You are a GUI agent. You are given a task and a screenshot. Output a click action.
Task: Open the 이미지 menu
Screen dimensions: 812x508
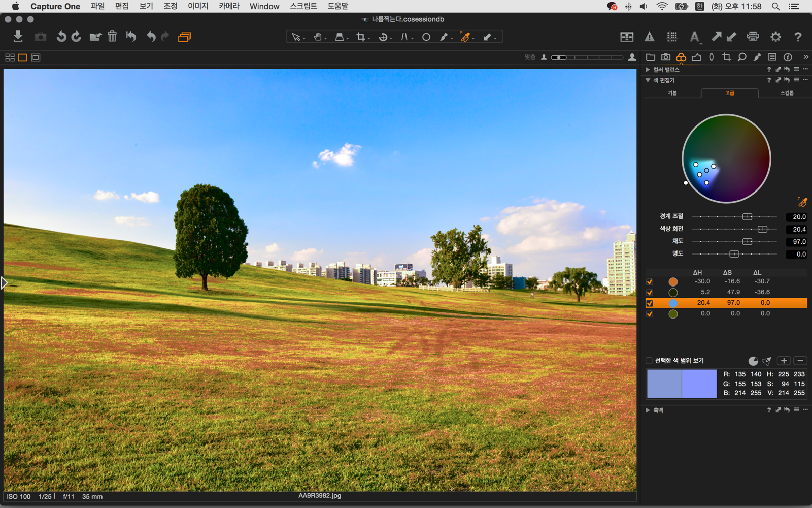[x=198, y=6]
